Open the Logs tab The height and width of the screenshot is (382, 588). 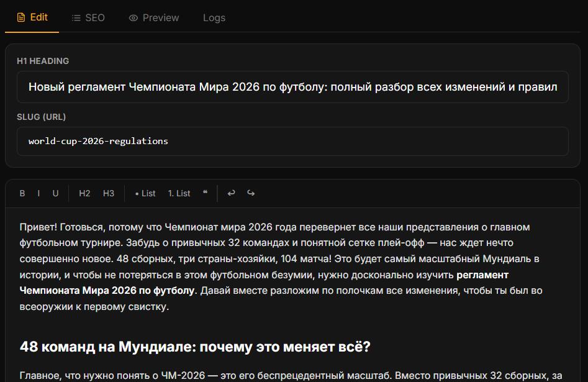[214, 17]
